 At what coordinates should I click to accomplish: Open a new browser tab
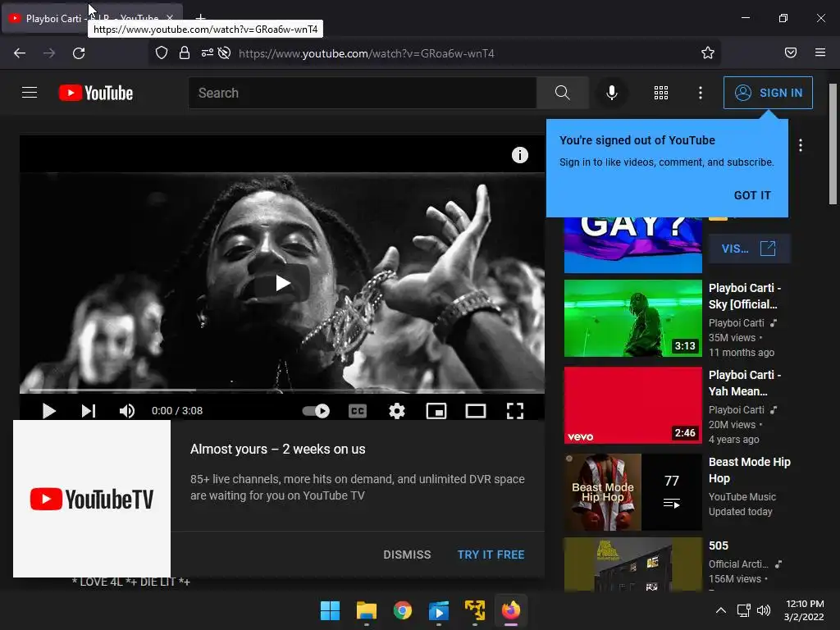(x=200, y=18)
